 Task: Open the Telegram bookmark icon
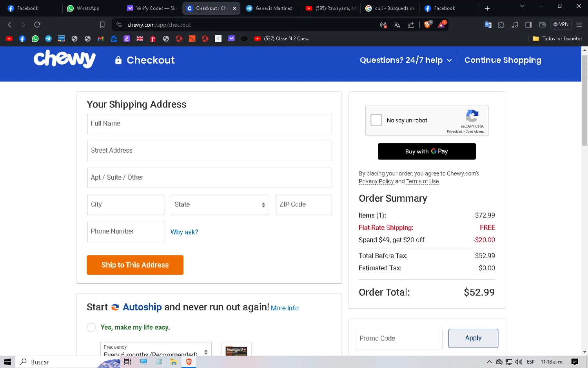pyautogui.click(x=48, y=38)
